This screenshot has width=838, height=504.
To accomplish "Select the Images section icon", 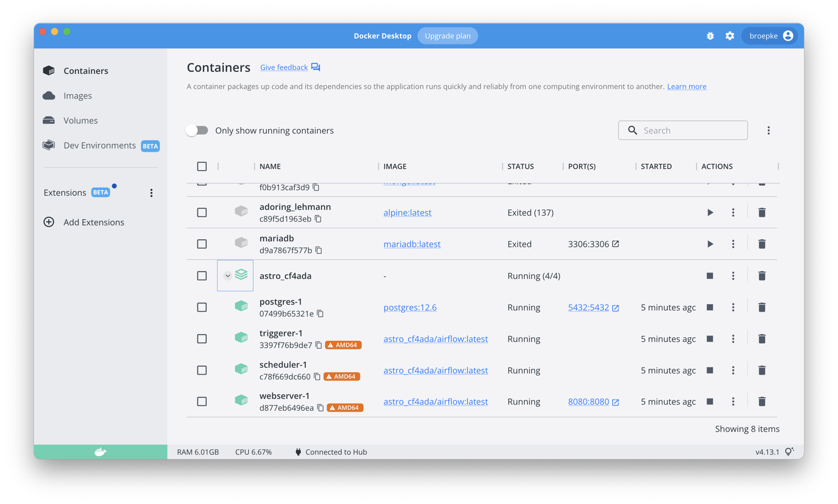I will [49, 95].
